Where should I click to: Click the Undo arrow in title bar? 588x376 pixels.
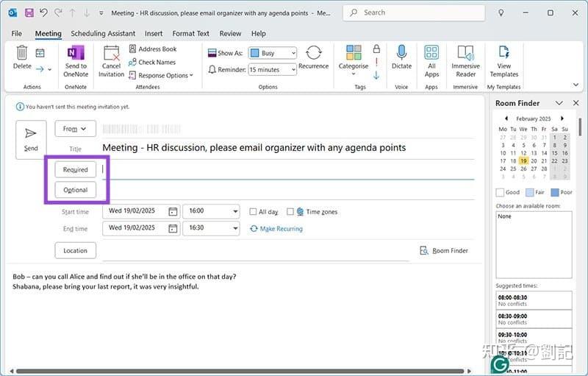point(43,13)
